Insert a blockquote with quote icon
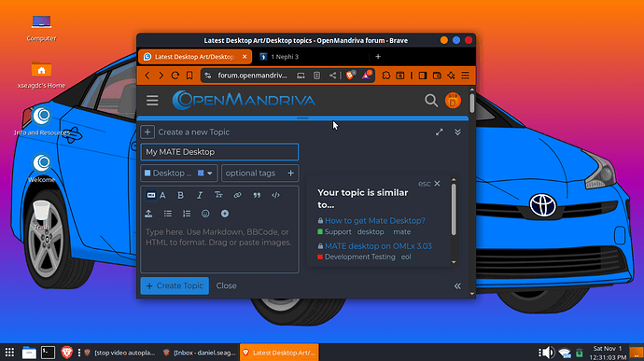The height and width of the screenshot is (361, 644). (x=257, y=195)
